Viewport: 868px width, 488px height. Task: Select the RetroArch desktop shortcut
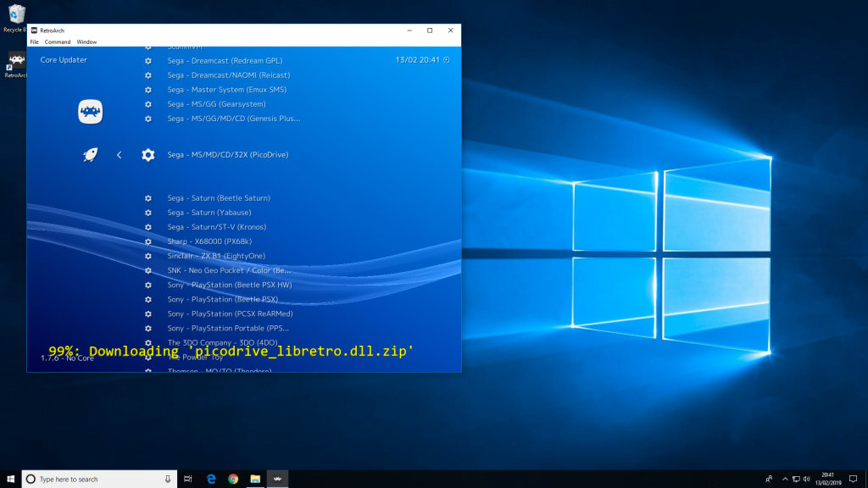click(x=15, y=64)
